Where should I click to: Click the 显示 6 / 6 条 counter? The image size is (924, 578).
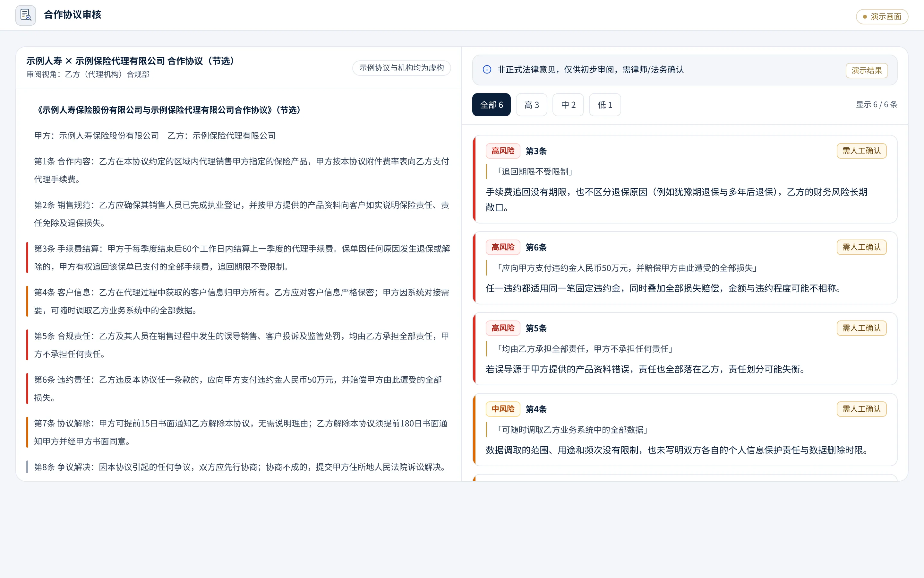pos(876,105)
